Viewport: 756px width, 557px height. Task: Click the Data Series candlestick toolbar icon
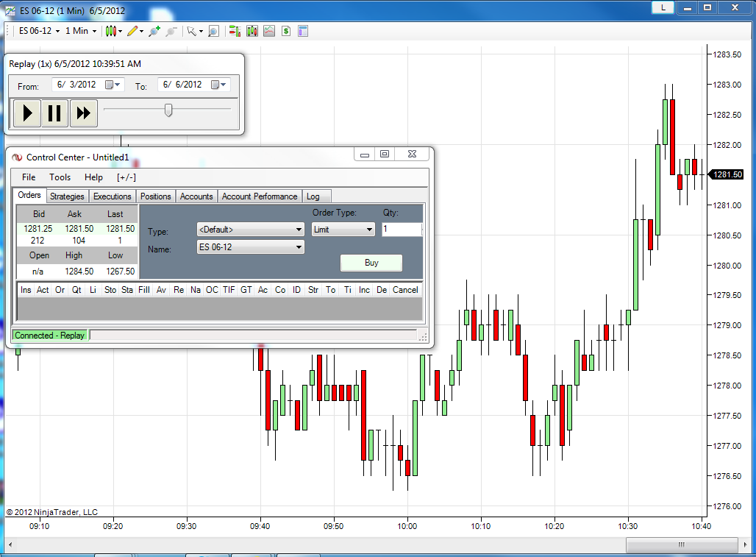point(252,32)
